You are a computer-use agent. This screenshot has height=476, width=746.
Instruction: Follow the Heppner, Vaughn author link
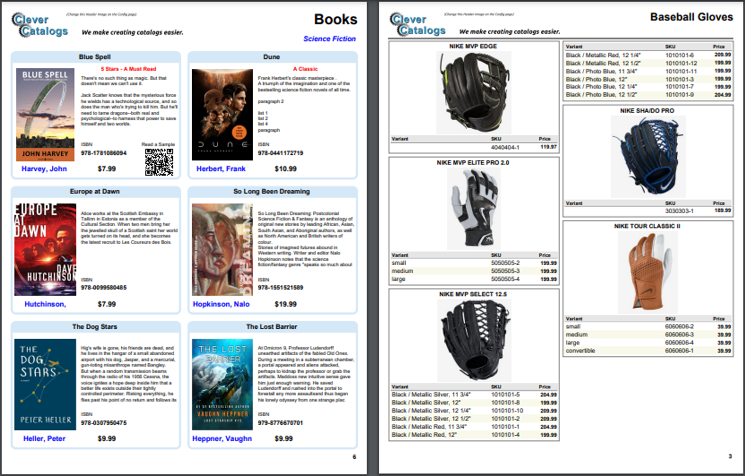(x=222, y=438)
